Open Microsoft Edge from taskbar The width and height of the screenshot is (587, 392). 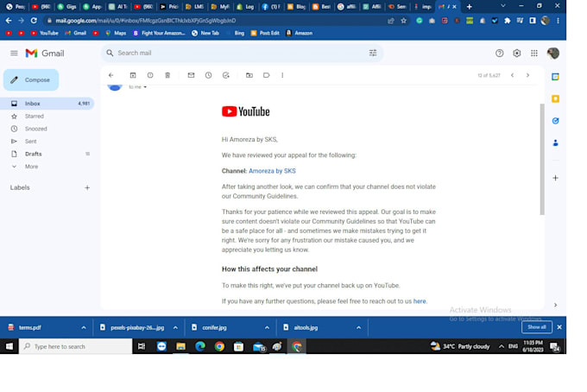(x=200, y=347)
